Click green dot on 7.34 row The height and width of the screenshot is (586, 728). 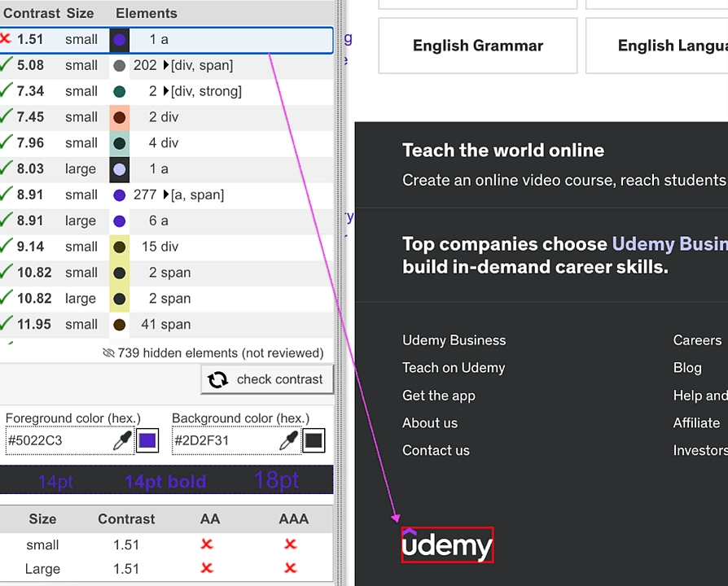point(120,91)
